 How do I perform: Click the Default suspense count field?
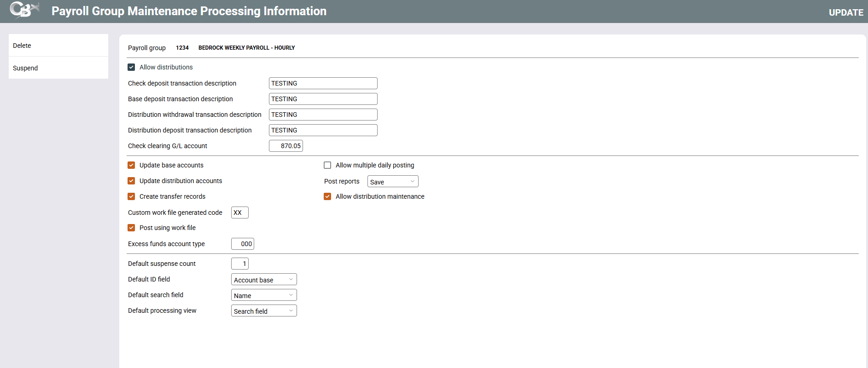click(x=239, y=264)
